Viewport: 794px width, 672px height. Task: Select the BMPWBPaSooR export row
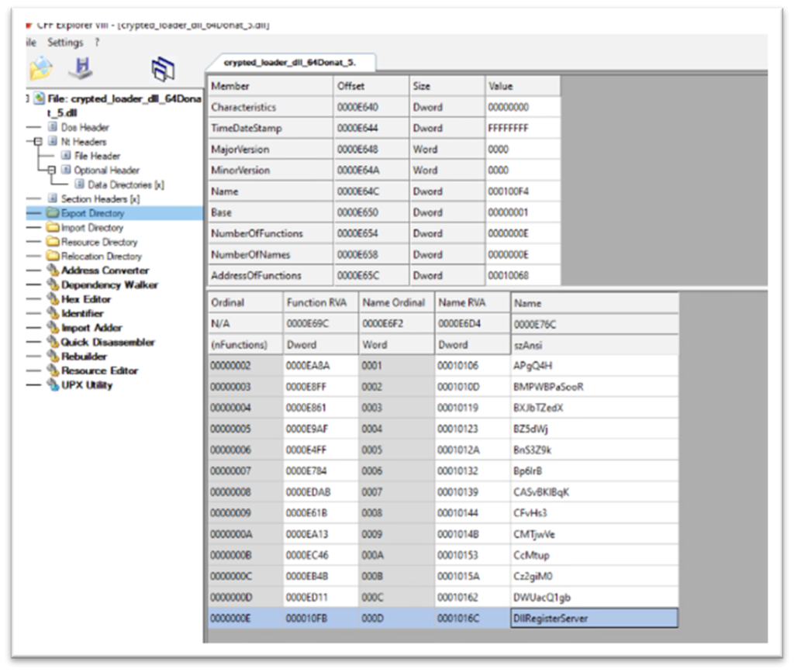point(547,387)
